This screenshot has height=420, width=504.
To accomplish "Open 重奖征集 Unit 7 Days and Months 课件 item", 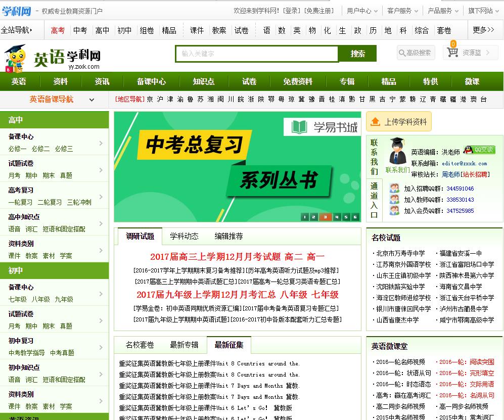I will [209, 386].
